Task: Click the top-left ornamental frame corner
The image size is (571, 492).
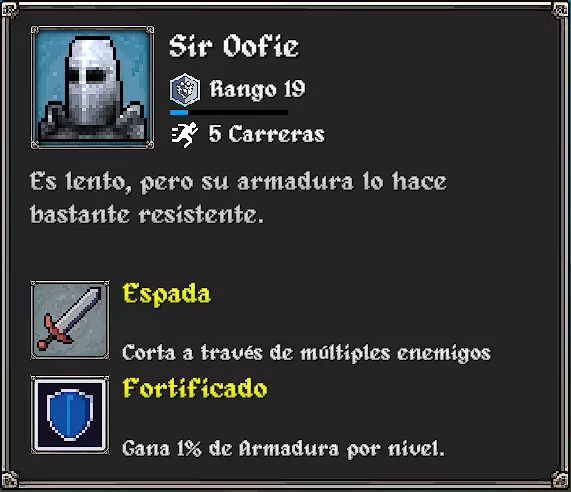Action: click(10, 10)
